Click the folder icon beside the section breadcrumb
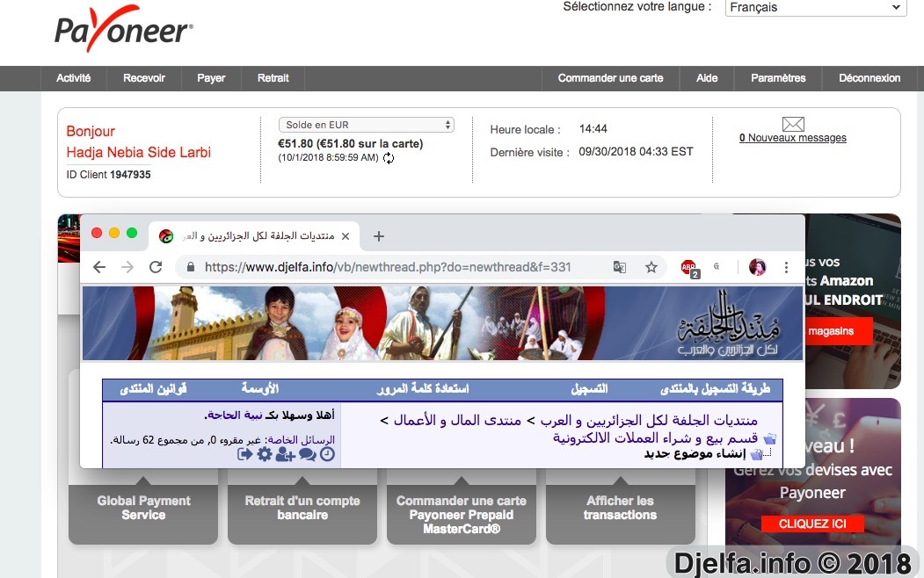Image resolution: width=924 pixels, height=578 pixels. (769, 439)
